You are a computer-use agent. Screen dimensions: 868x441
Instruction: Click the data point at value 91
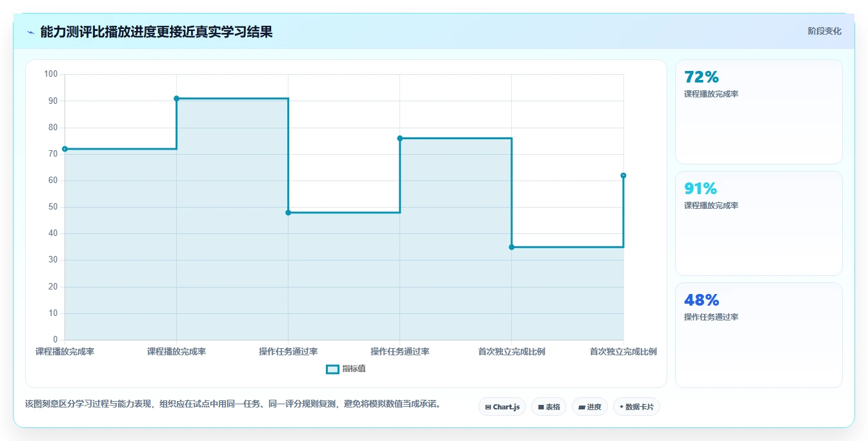(x=176, y=99)
